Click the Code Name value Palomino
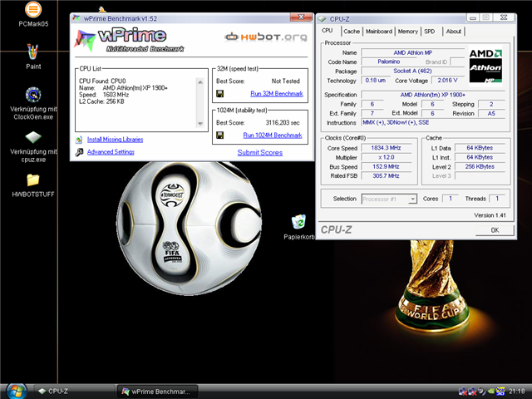 (389, 62)
